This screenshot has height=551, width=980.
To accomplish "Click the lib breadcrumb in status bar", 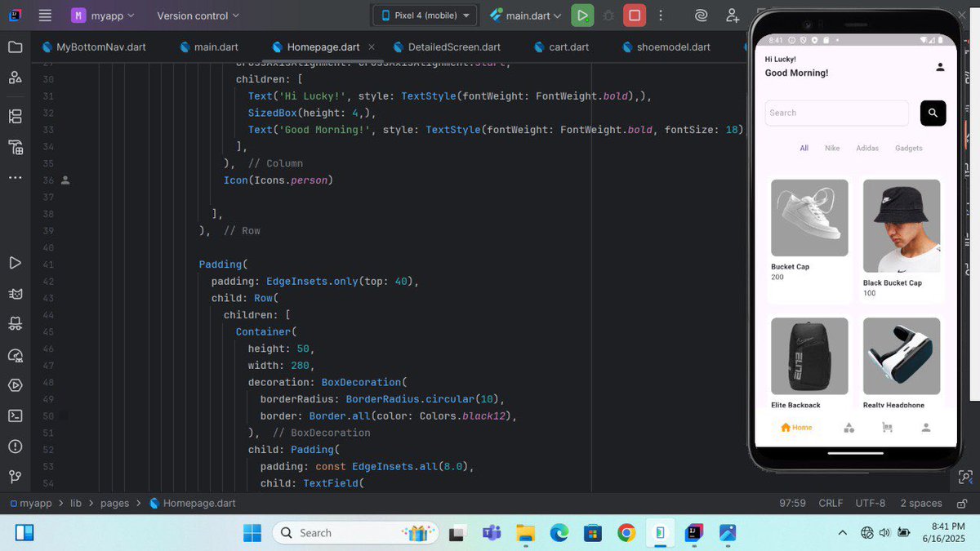I will 76,503.
